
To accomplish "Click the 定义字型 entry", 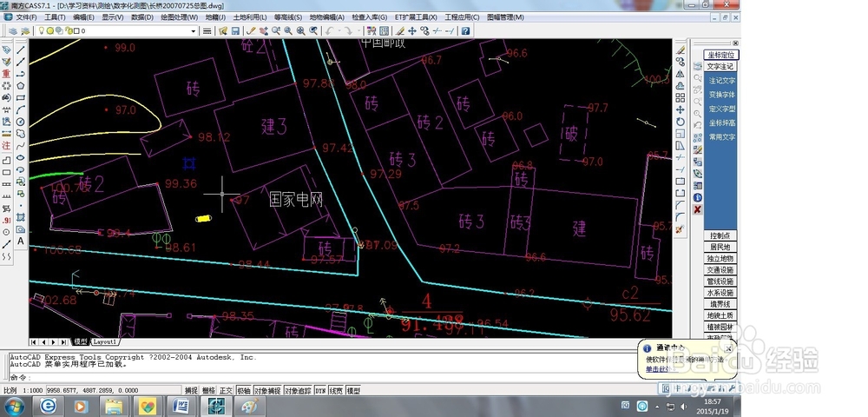I will pos(722,109).
